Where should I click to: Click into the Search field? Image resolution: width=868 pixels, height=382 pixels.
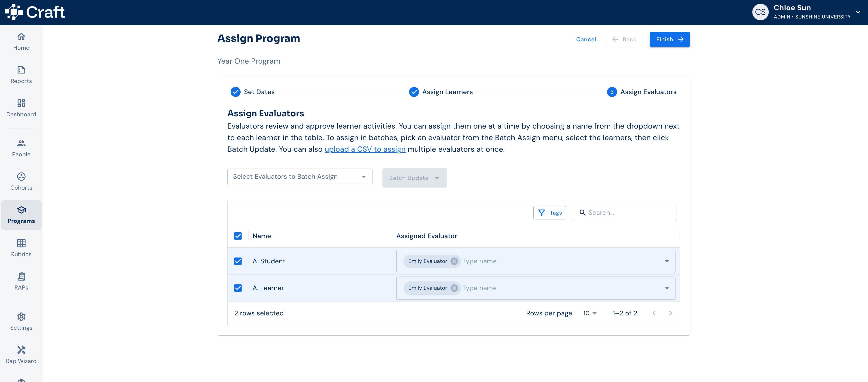(624, 213)
